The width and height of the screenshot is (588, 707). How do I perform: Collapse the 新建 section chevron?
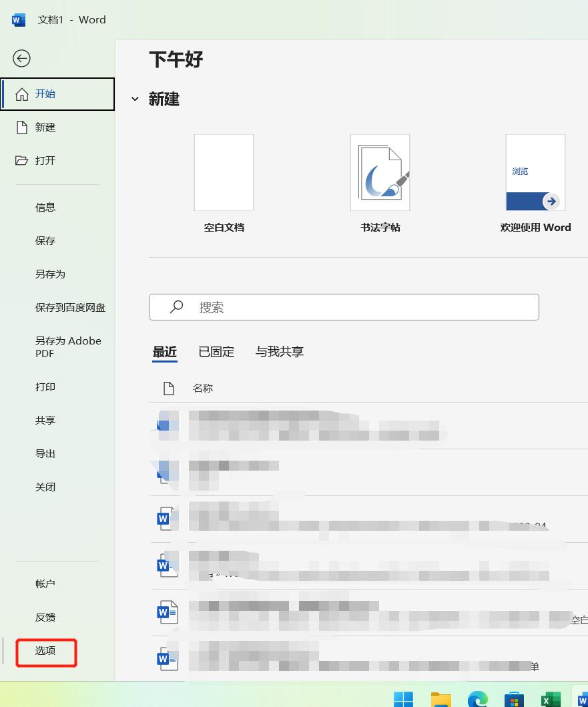135,99
